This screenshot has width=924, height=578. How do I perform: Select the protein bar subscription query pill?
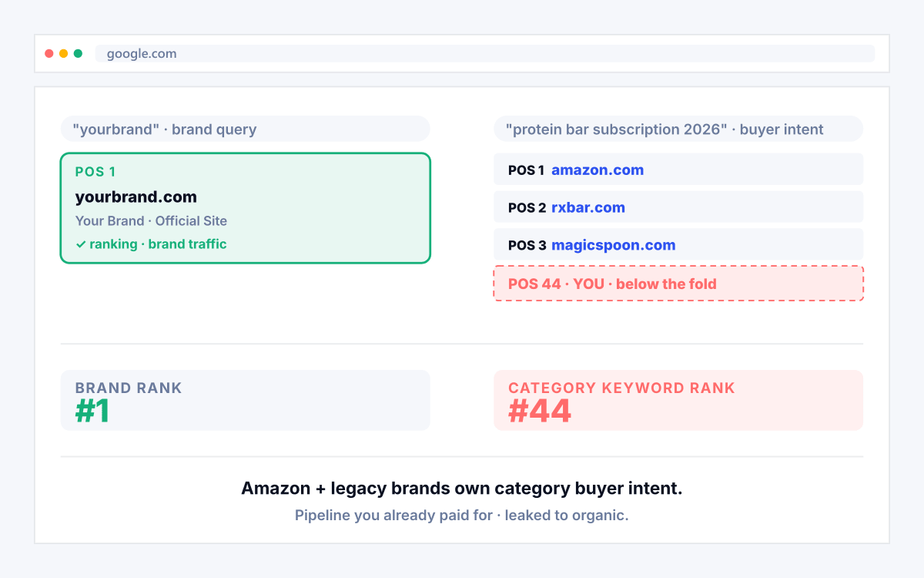pyautogui.click(x=678, y=129)
